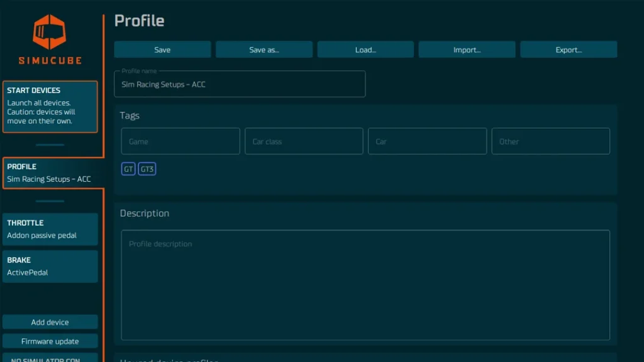This screenshot has height=362, width=644.
Task: Click the Add device button
Action: pyautogui.click(x=50, y=322)
